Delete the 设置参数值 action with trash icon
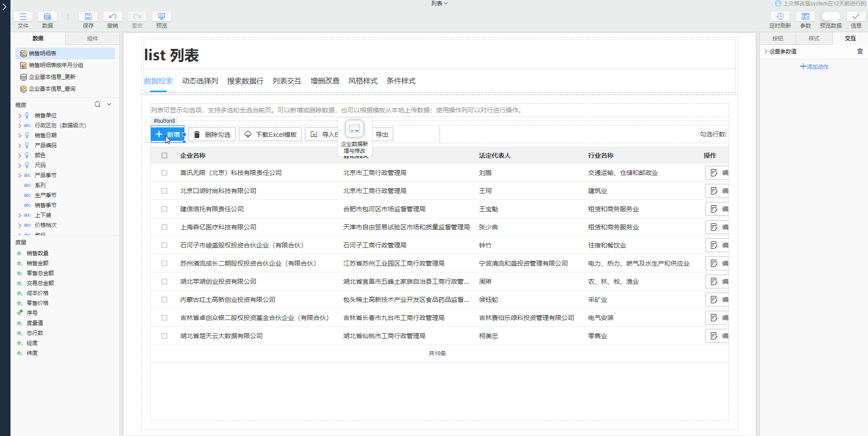868x436 pixels. pyautogui.click(x=860, y=51)
